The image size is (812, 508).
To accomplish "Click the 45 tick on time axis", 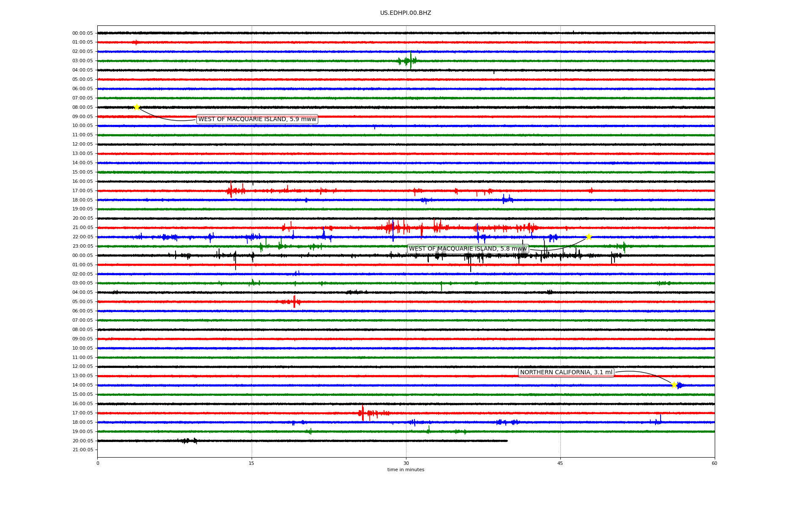I will [x=560, y=463].
